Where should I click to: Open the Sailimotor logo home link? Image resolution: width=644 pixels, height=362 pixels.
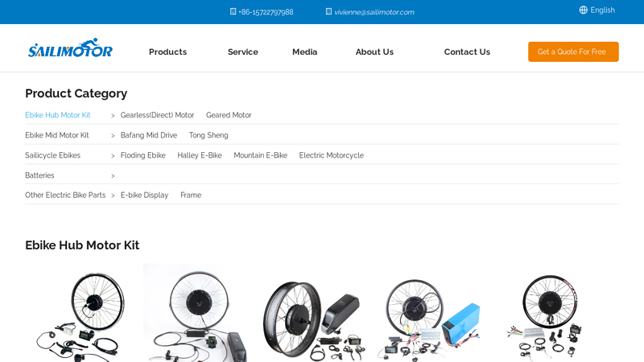[x=70, y=48]
